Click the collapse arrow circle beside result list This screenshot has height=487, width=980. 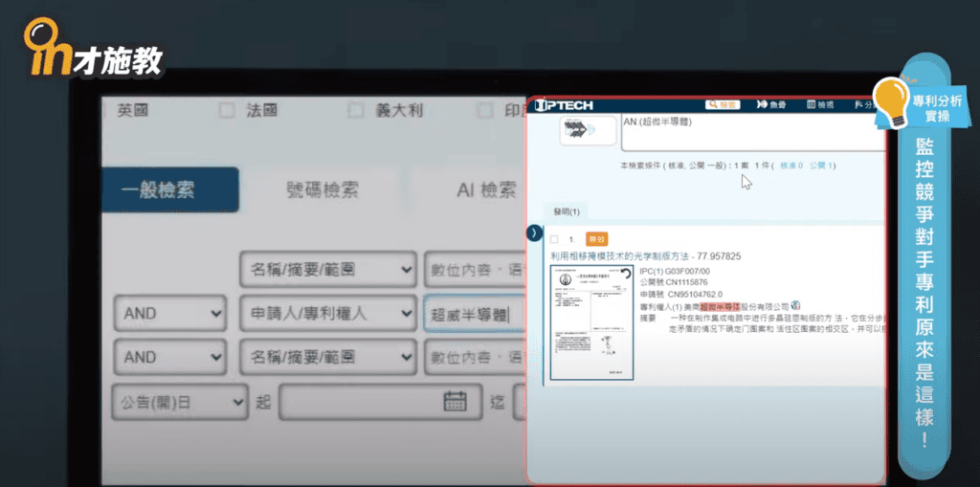[x=534, y=233]
